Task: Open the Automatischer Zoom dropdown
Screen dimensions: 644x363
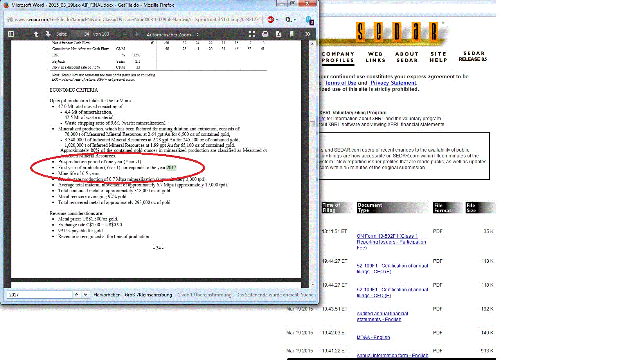Action: click(172, 34)
